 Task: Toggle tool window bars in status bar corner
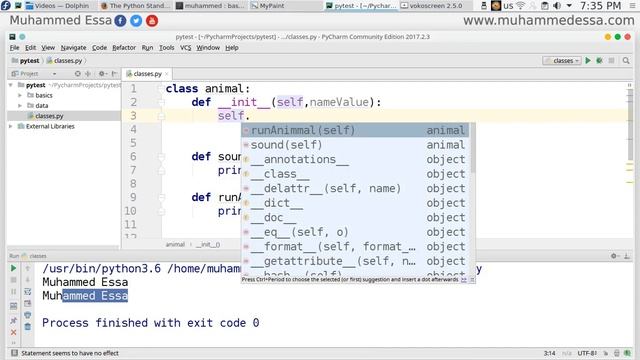(x=14, y=353)
